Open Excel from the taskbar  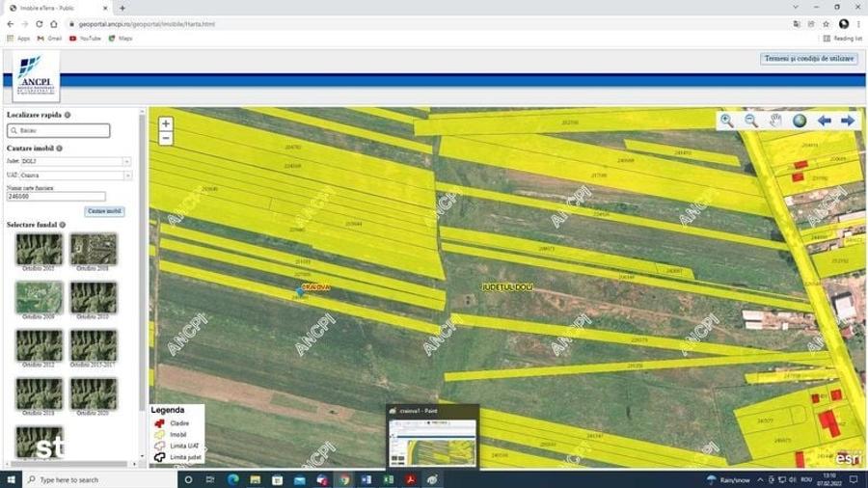(388, 479)
